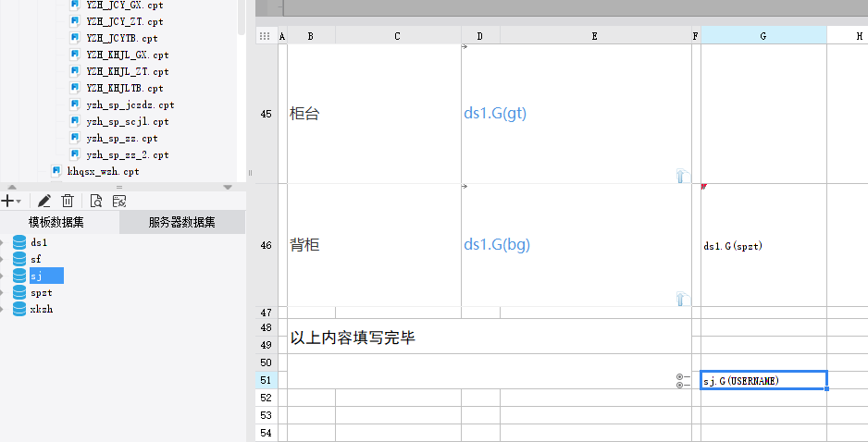
Task: Click the ds1 database icon
Action: click(19, 242)
